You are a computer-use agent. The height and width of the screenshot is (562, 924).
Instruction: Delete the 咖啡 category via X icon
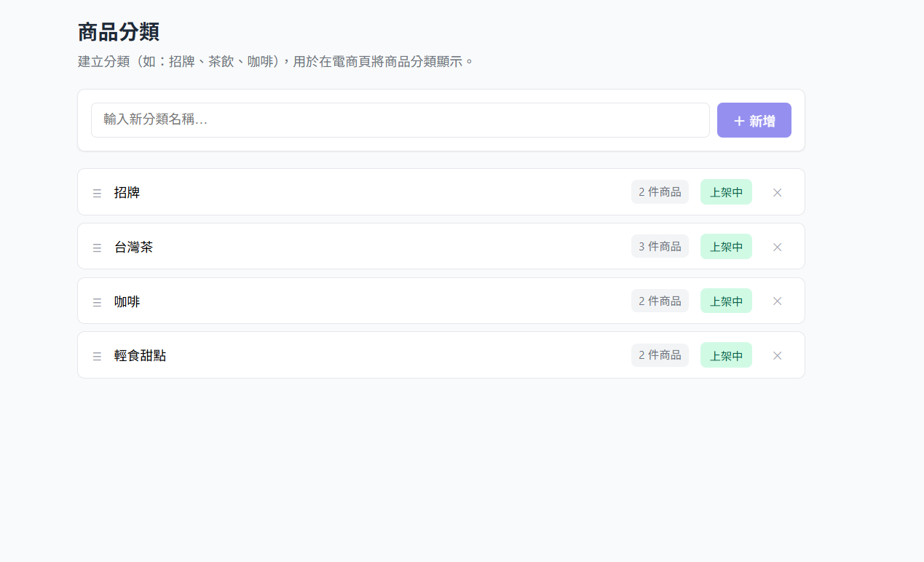tap(777, 301)
